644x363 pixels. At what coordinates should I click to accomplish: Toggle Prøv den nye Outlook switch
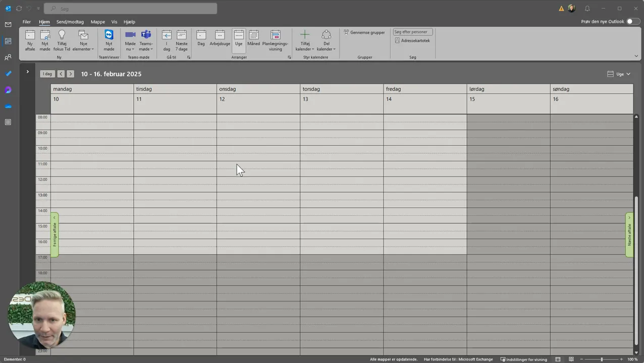pos(633,22)
